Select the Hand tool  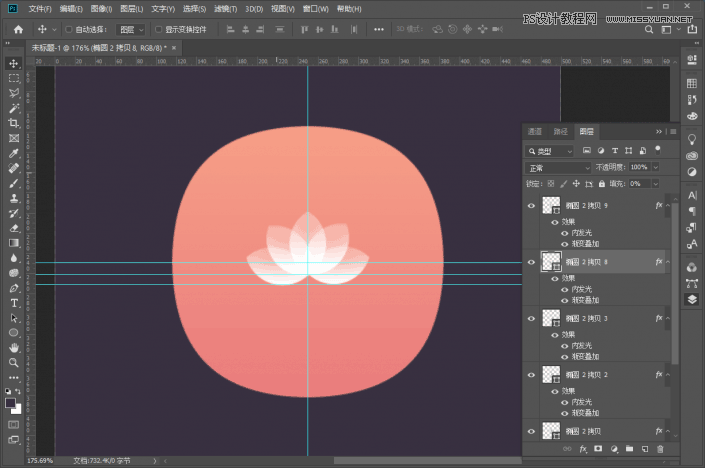pos(14,347)
